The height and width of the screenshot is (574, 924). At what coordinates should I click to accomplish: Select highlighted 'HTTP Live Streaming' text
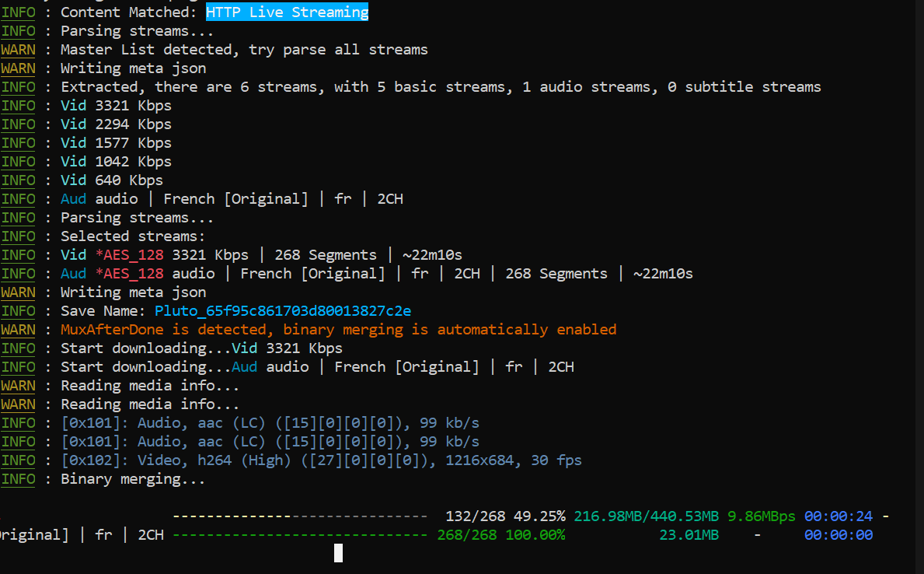[287, 12]
